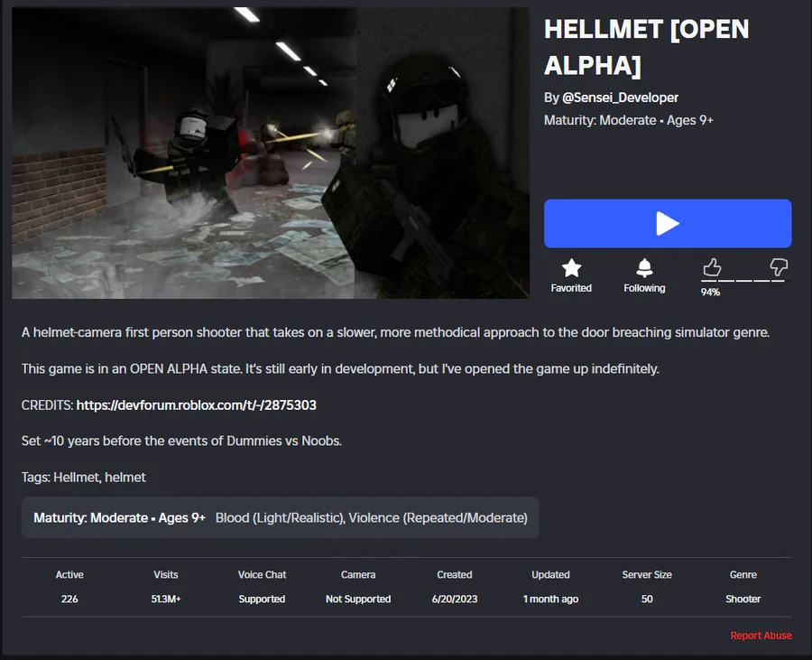
Task: Click the HELLMET [OPEN ALPHA] title
Action: click(x=646, y=47)
